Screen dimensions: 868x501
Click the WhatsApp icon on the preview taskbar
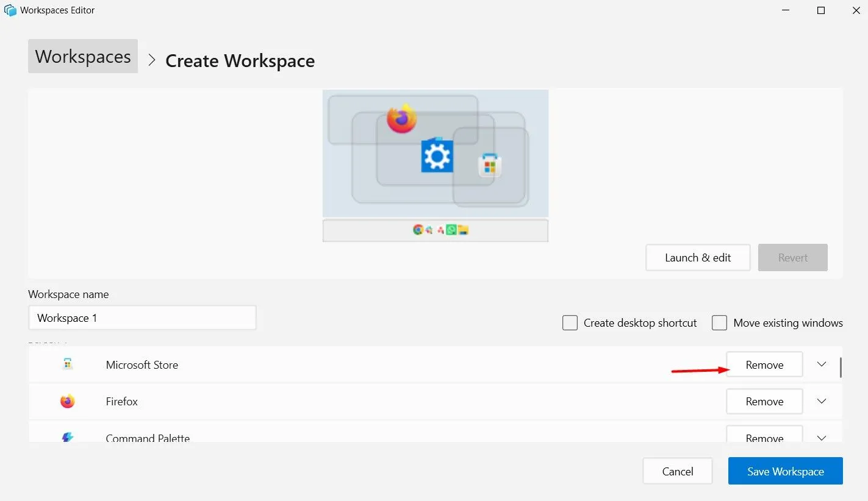pos(451,230)
